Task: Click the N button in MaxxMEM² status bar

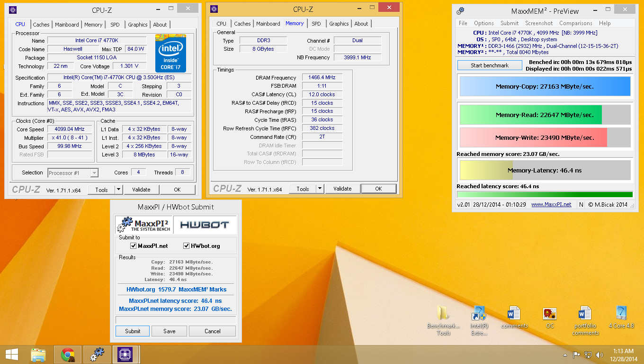Action: tap(581, 204)
